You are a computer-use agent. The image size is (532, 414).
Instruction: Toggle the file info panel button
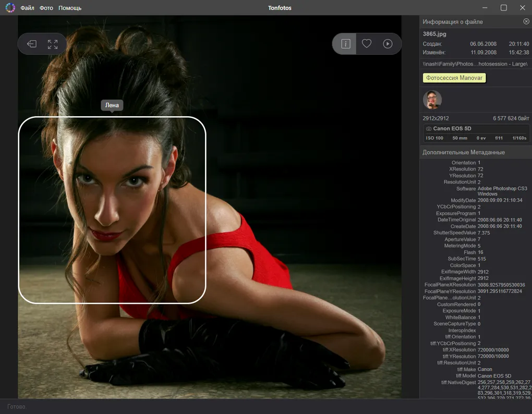pos(345,44)
